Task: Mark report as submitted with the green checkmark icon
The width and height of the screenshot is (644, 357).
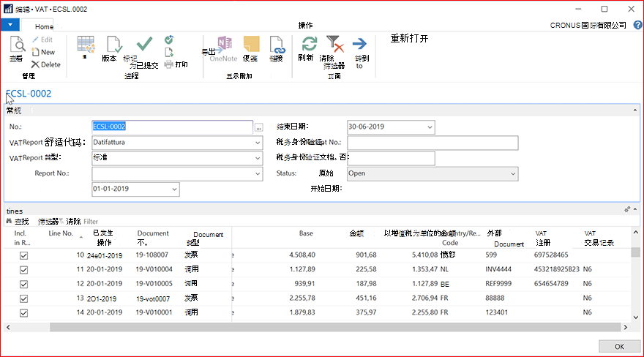Action: coord(144,43)
